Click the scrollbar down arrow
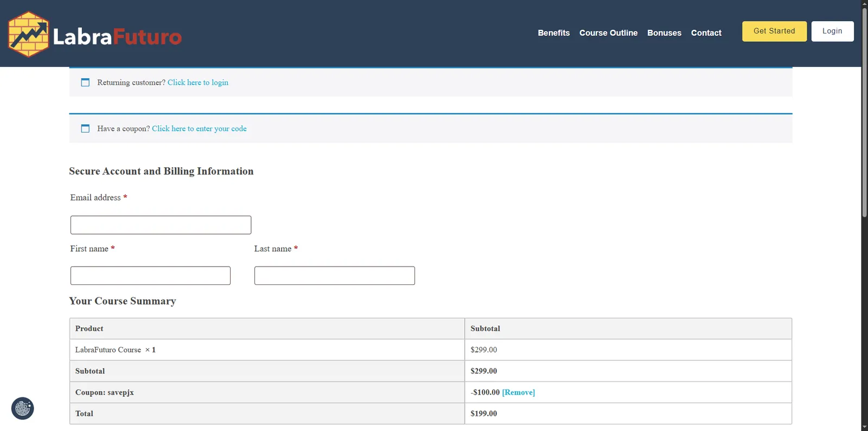868x431 pixels. 864,427
